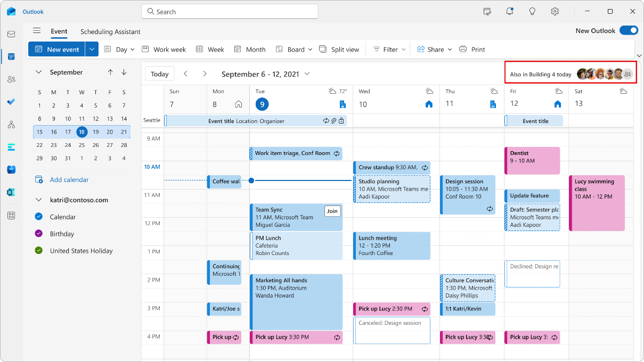The image size is (644, 362).
Task: Collapse the katri@contoso.com calendar group
Action: tap(38, 200)
